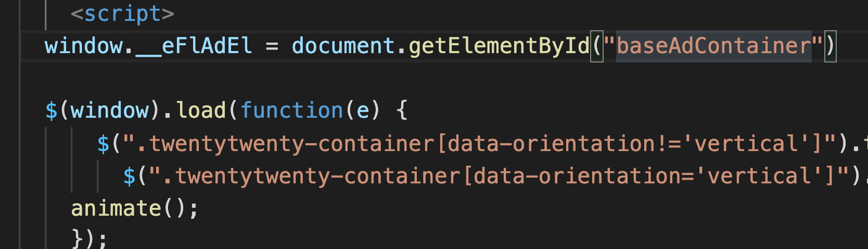Click the animate() function call

click(135, 208)
